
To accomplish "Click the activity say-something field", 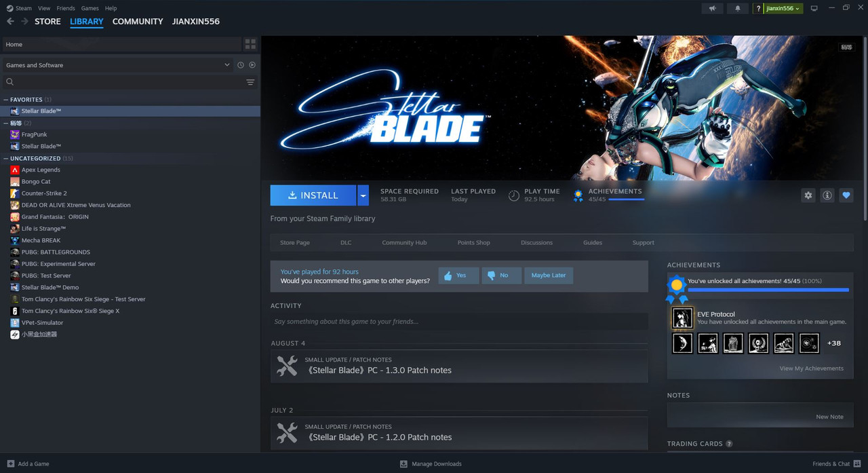I will pos(458,322).
